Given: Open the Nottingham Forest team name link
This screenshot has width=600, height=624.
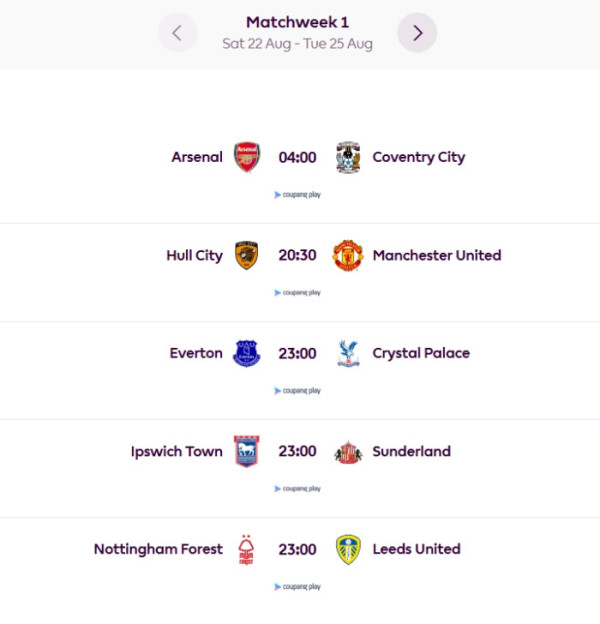Looking at the screenshot, I should point(158,549).
